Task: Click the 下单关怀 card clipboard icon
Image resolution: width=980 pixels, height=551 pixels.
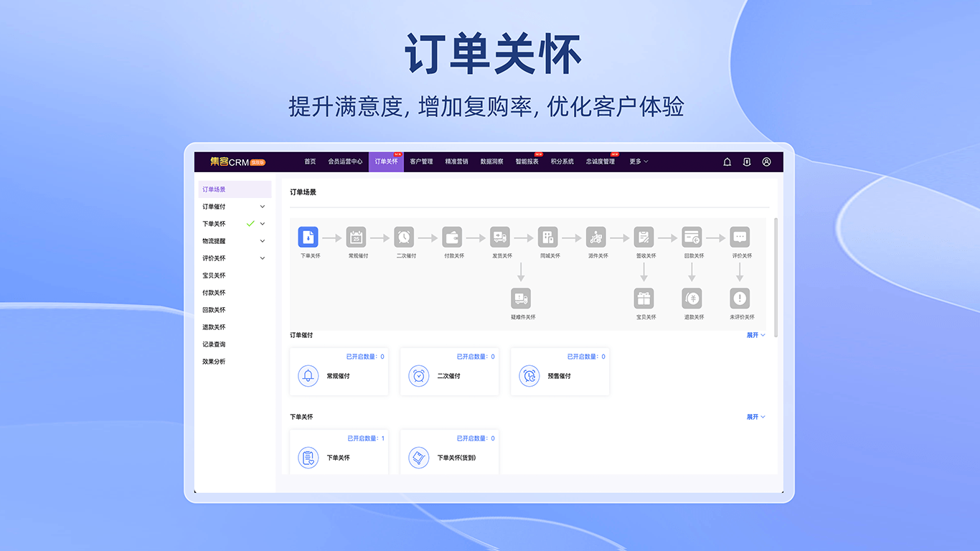Action: point(308,458)
